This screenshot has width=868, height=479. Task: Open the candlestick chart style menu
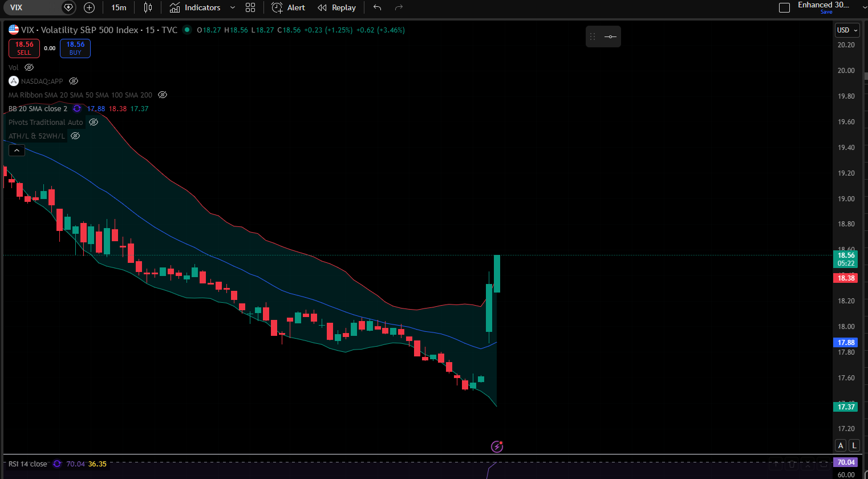coord(148,7)
